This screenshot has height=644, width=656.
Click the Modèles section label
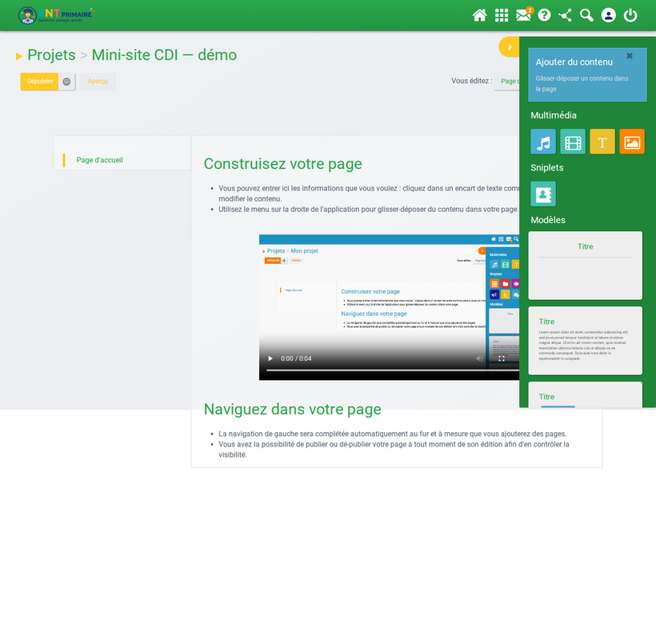548,220
